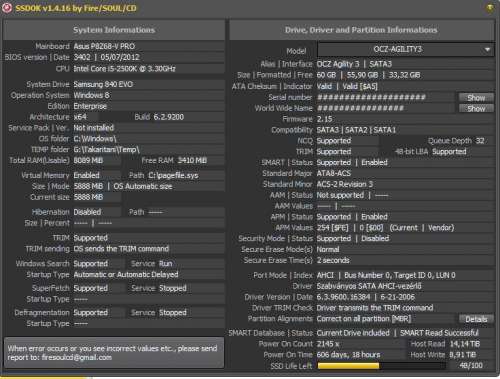Select Free space value 33,32 GB
Image resolution: width=500 pixels, height=379 pixels.
404,75
